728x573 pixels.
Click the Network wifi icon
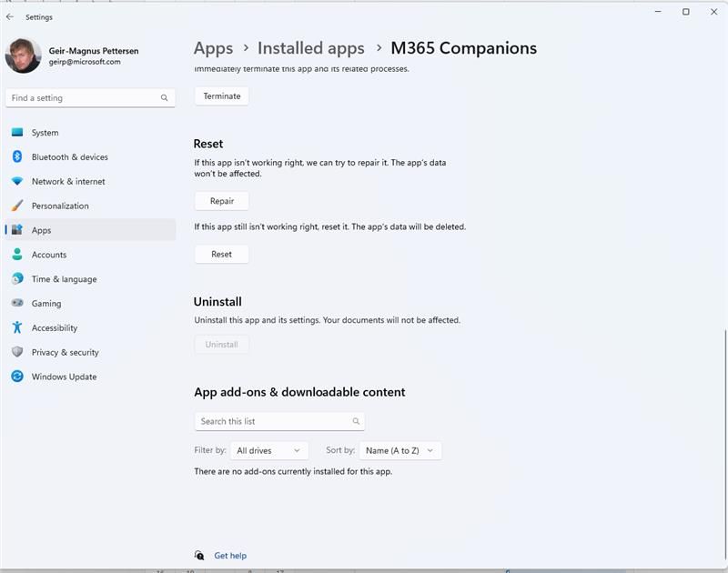coord(17,181)
